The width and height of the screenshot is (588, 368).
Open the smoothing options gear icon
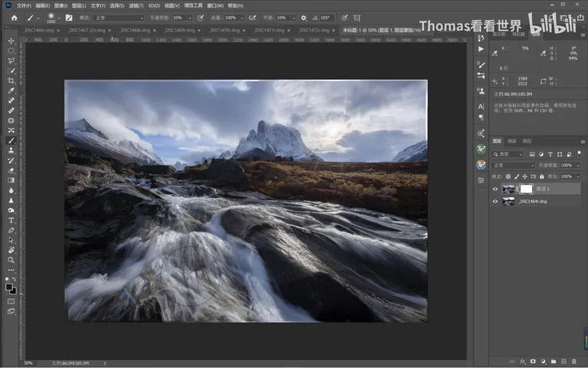[304, 18]
